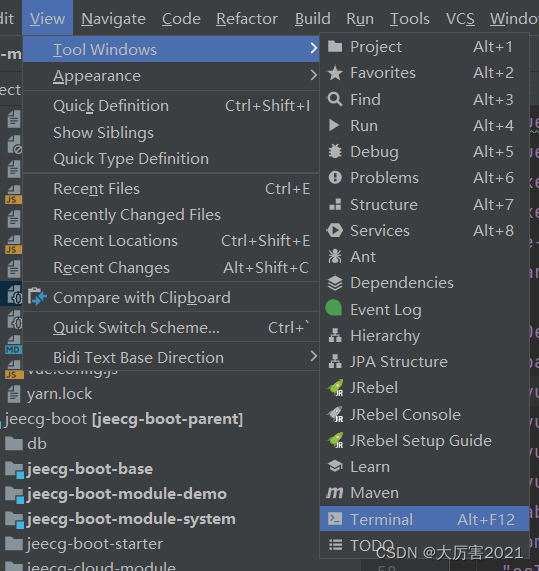
Task: Expand Bidi Text Base Direction submenu arrow
Action: coord(313,356)
